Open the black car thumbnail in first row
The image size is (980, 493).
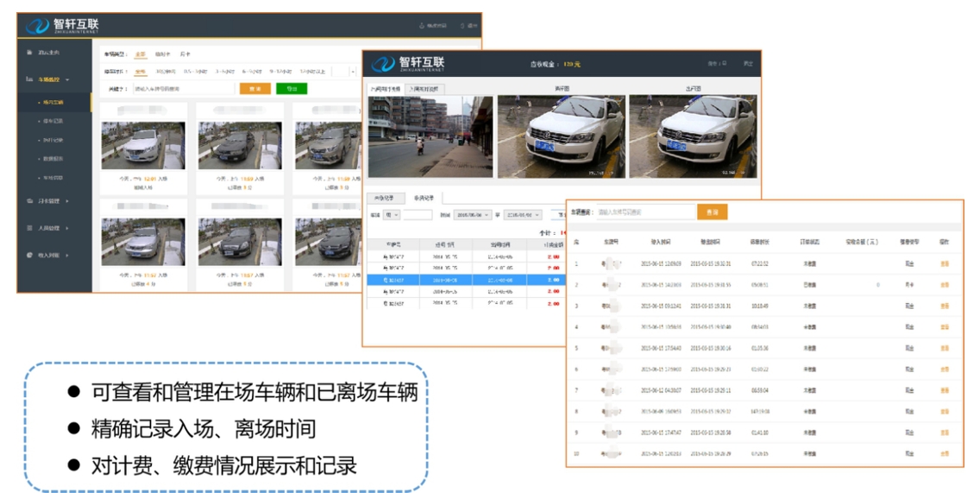240,146
